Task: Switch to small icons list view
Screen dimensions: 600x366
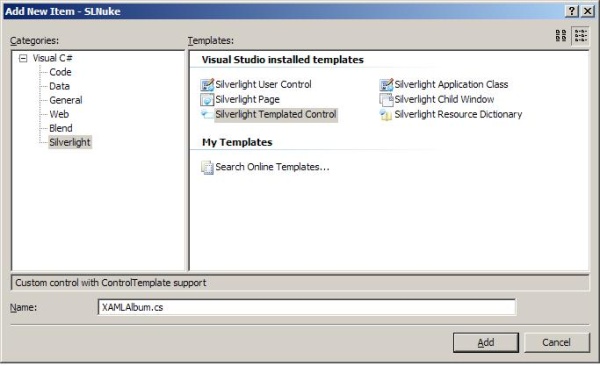Action: pyautogui.click(x=580, y=36)
